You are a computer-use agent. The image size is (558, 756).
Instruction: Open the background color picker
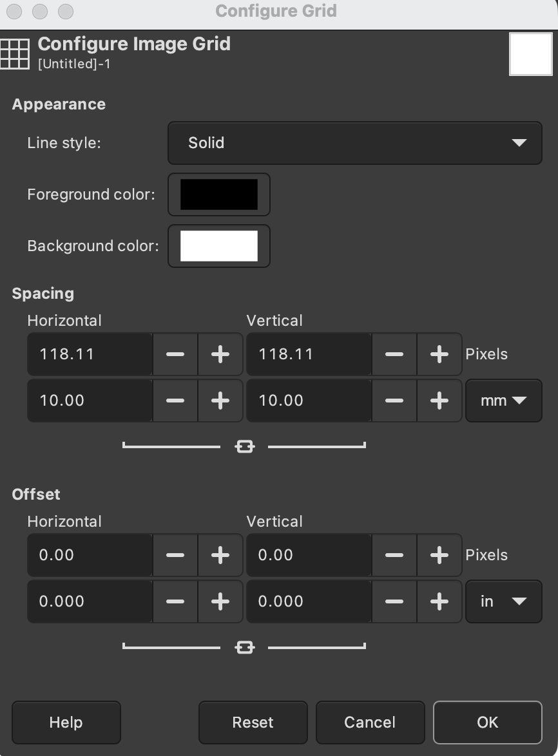[218, 246]
